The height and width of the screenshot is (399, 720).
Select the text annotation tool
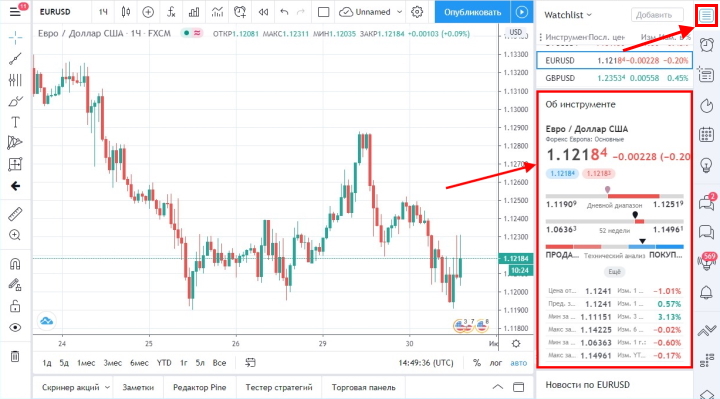[x=15, y=122]
